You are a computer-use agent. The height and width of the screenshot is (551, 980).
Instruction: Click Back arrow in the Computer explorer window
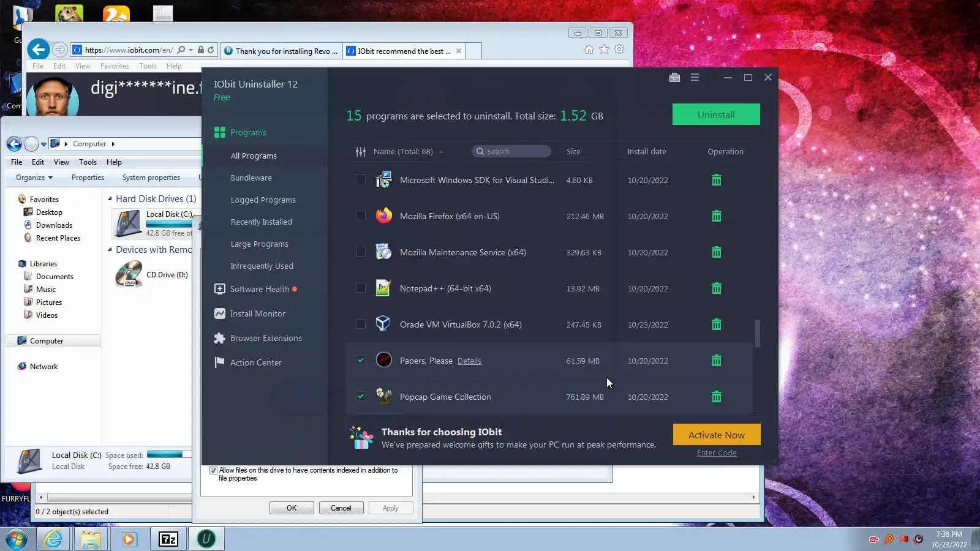tap(14, 144)
